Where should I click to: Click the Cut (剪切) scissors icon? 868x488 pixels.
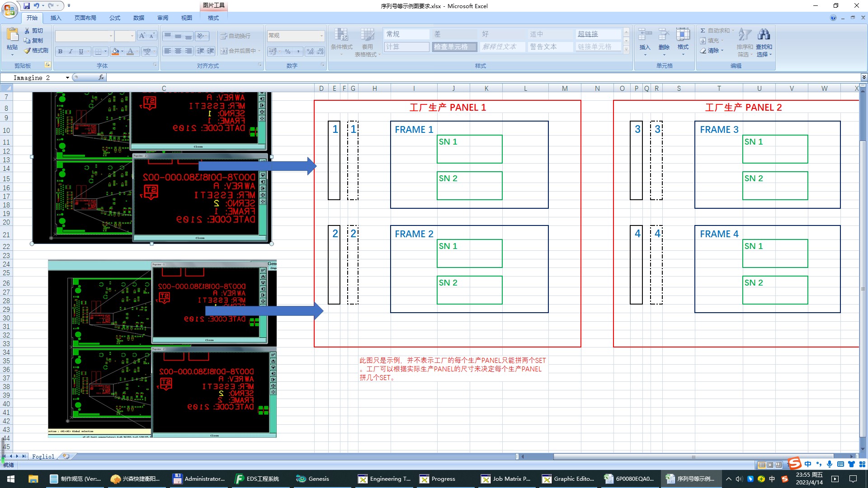coord(27,31)
